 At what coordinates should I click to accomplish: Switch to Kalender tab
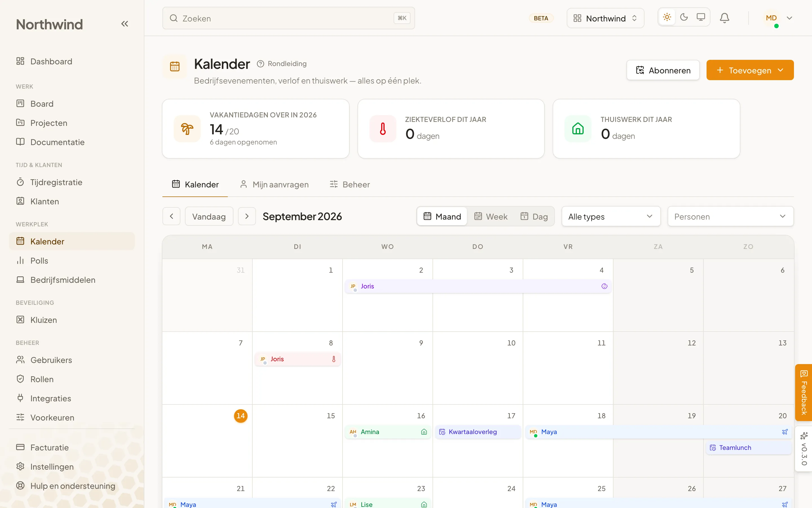point(195,185)
